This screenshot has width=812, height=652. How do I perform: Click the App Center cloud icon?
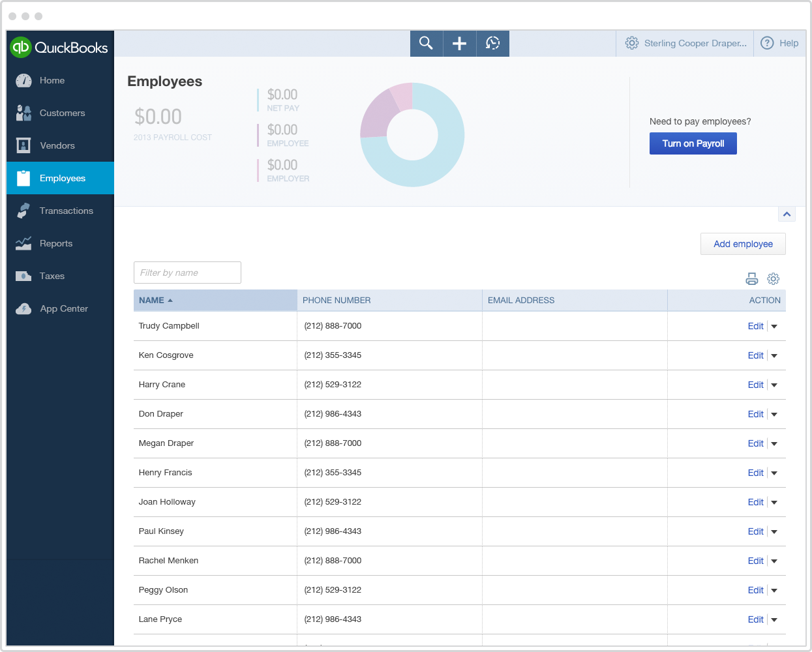(x=23, y=308)
